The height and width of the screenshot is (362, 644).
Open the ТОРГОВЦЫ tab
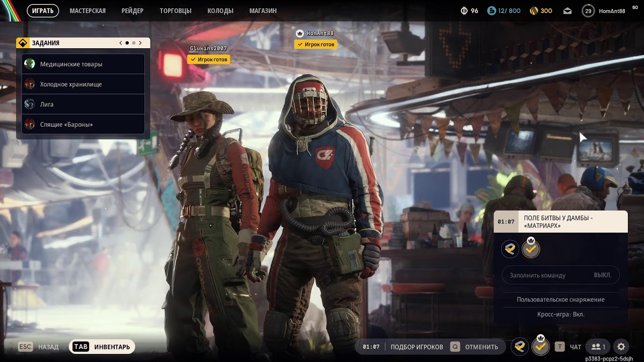point(176,11)
